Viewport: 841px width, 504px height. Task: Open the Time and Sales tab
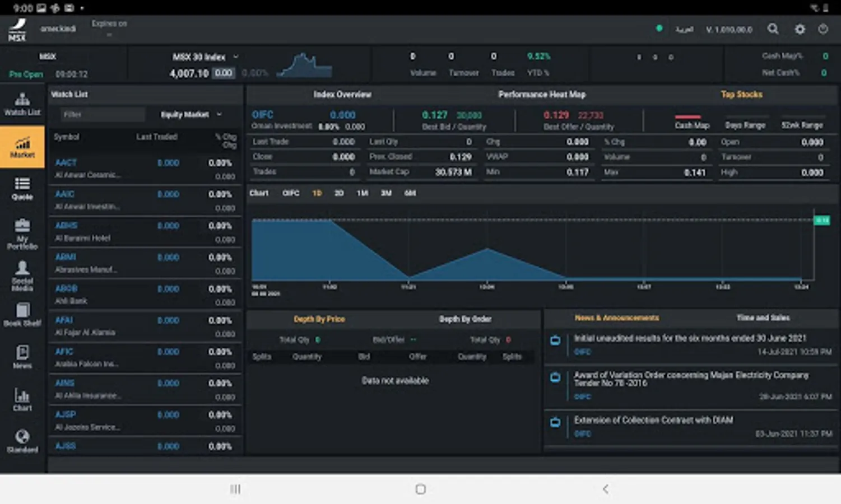[x=763, y=318]
